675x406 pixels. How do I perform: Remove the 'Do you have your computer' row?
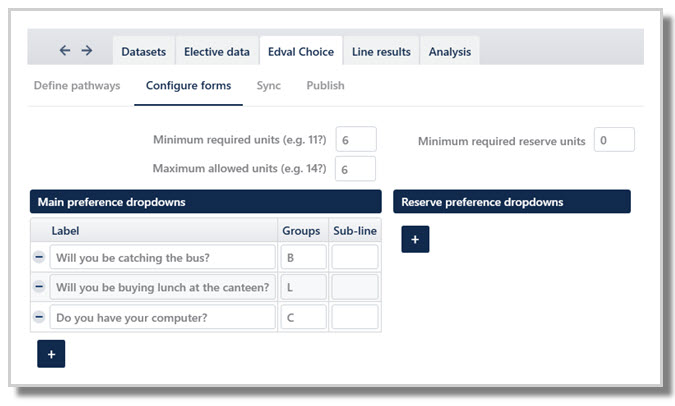39,317
